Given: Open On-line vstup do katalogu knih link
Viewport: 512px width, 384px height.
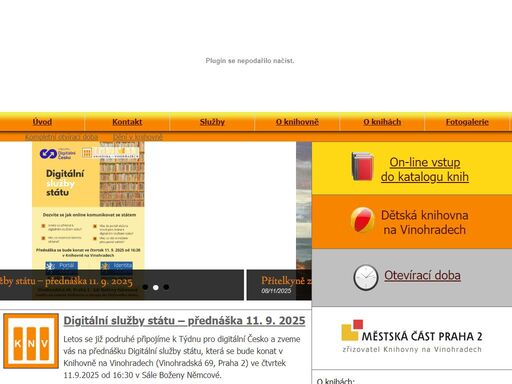Looking at the screenshot, I should pyautogui.click(x=425, y=169).
